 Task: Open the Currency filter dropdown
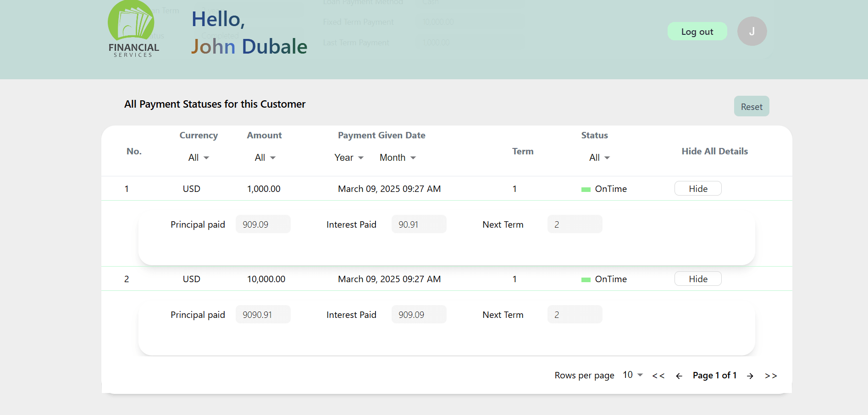(x=198, y=157)
